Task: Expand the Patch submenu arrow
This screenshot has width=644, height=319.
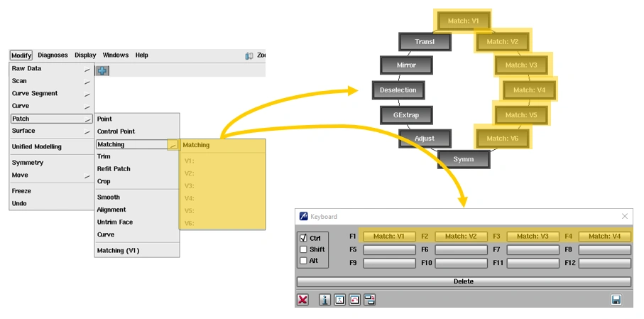Action: point(87,119)
